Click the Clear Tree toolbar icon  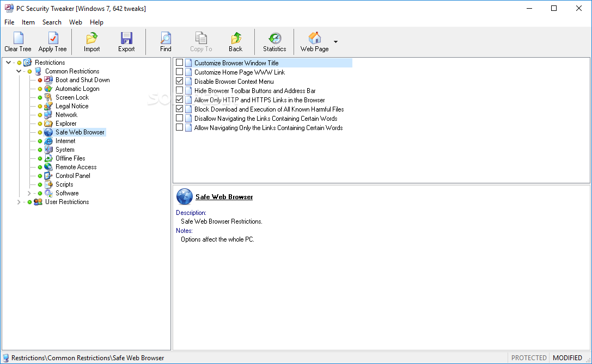18,38
